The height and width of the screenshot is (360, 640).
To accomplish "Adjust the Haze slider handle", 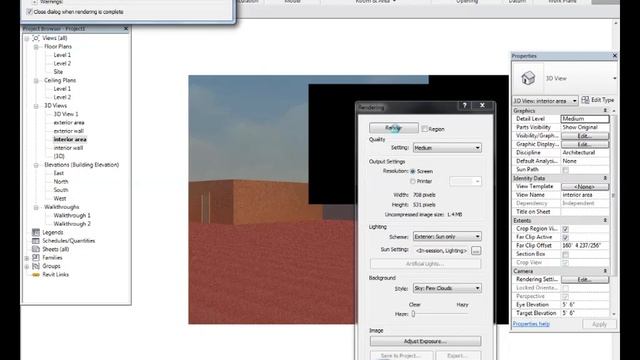I will tap(413, 314).
